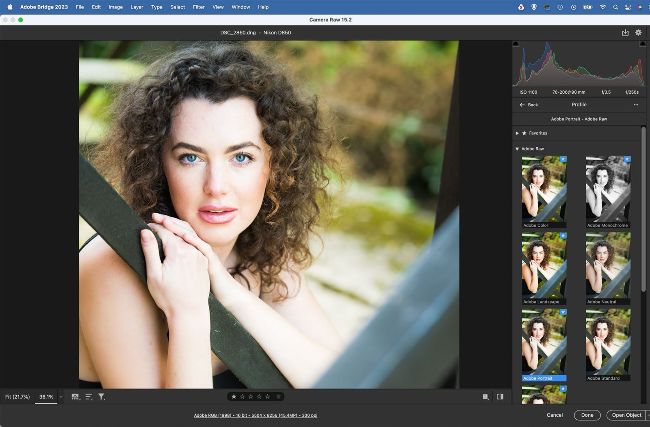Open the Layer menu
The height and width of the screenshot is (427, 650).
pos(135,6)
